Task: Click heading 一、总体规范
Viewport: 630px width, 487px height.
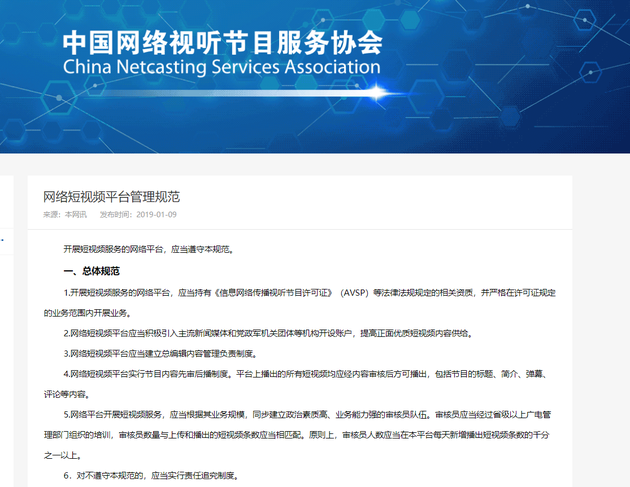Action: tap(92, 271)
